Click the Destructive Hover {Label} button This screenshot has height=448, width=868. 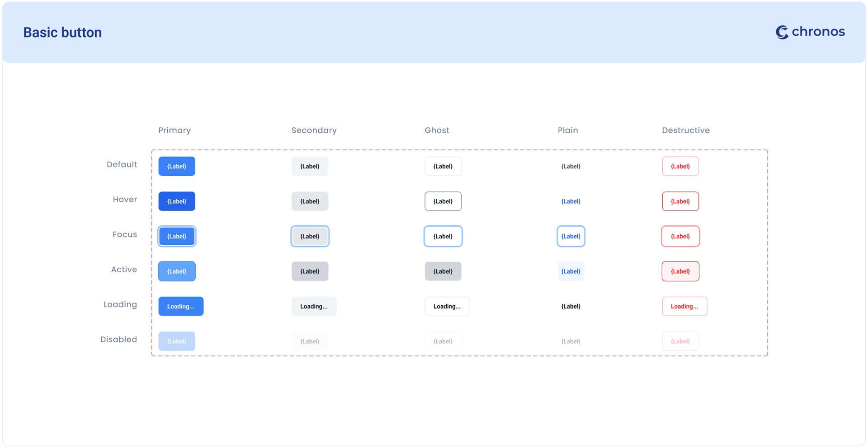click(x=680, y=201)
